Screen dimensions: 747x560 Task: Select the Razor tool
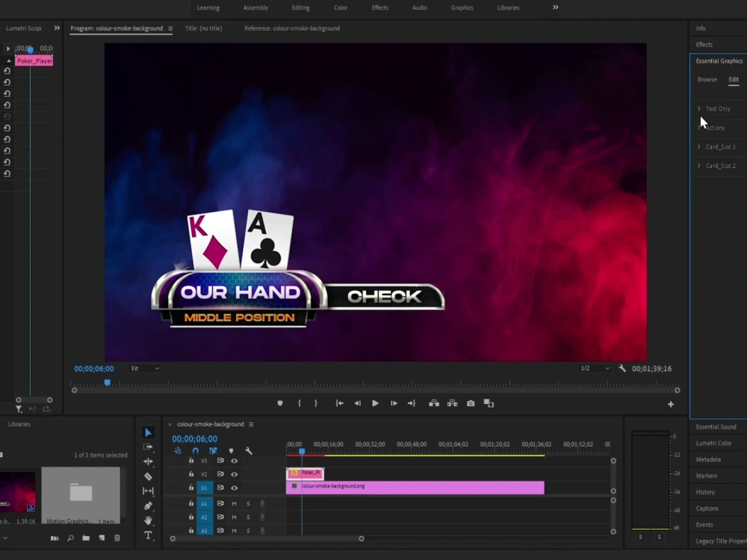pos(148,476)
